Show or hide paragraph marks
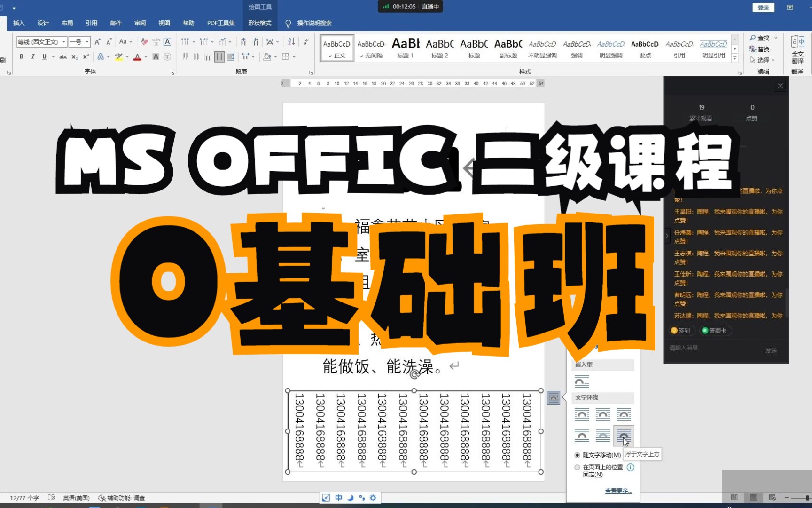This screenshot has height=508, width=812. tap(306, 42)
